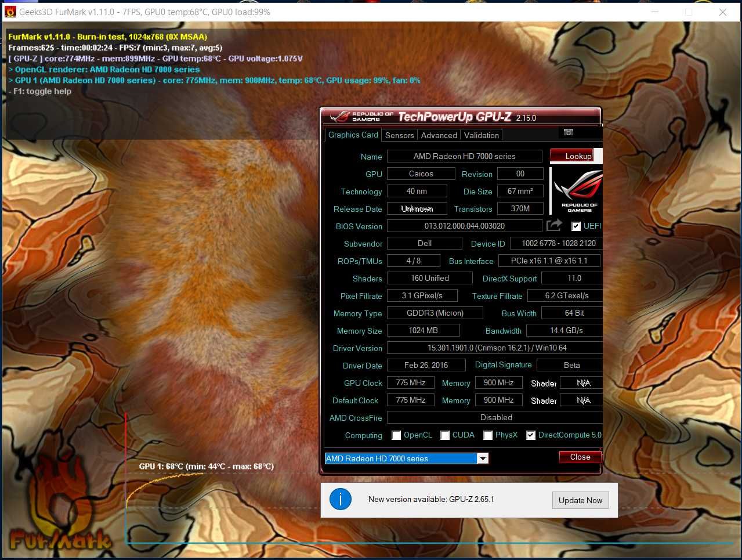This screenshot has width=742, height=560.
Task: Click the Pixel Fillrate value field
Action: pos(422,295)
